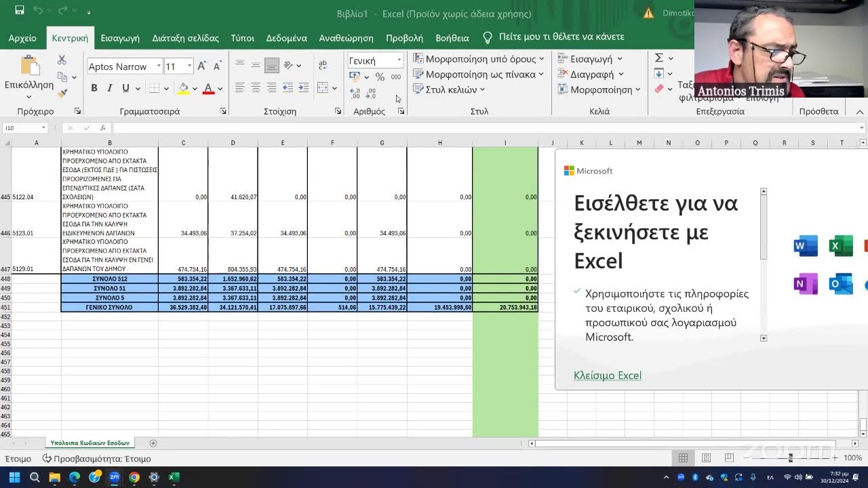Toggle bold formatting
This screenshot has height=488, width=868.
point(94,88)
